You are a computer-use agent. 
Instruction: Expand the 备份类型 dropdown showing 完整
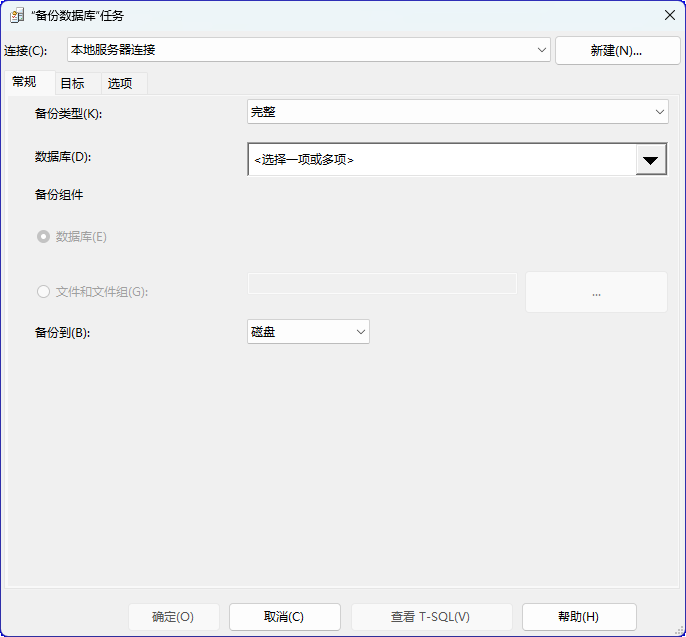[x=458, y=113]
